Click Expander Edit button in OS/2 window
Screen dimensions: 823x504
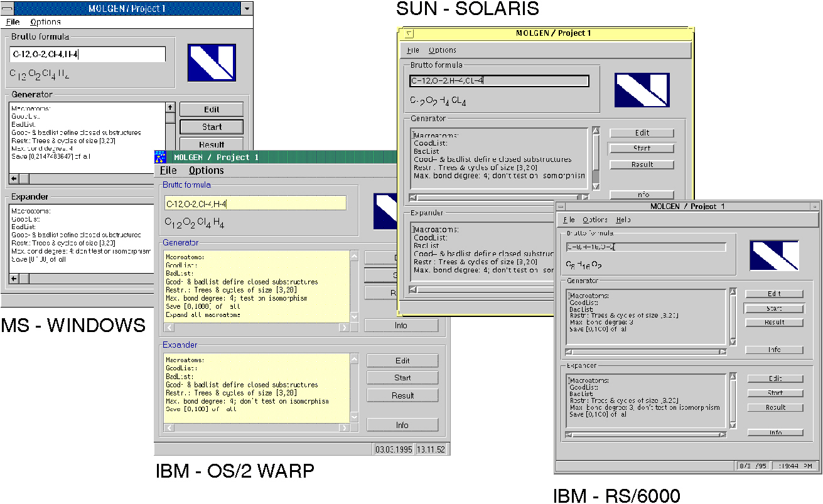coord(402,360)
